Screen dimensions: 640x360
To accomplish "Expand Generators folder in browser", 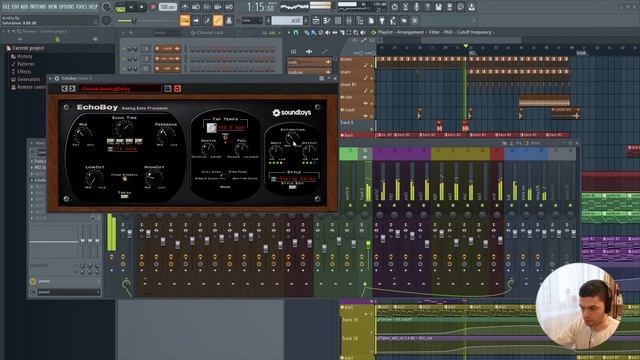I will (28, 80).
